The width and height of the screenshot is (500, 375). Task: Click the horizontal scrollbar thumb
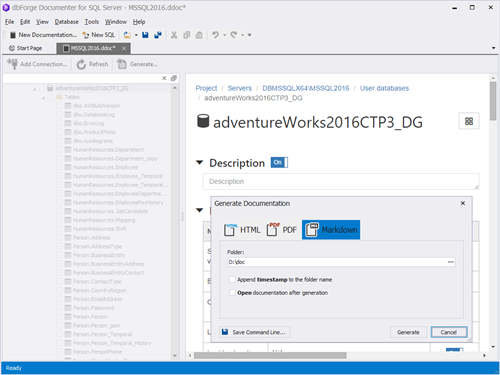[x=270, y=356]
